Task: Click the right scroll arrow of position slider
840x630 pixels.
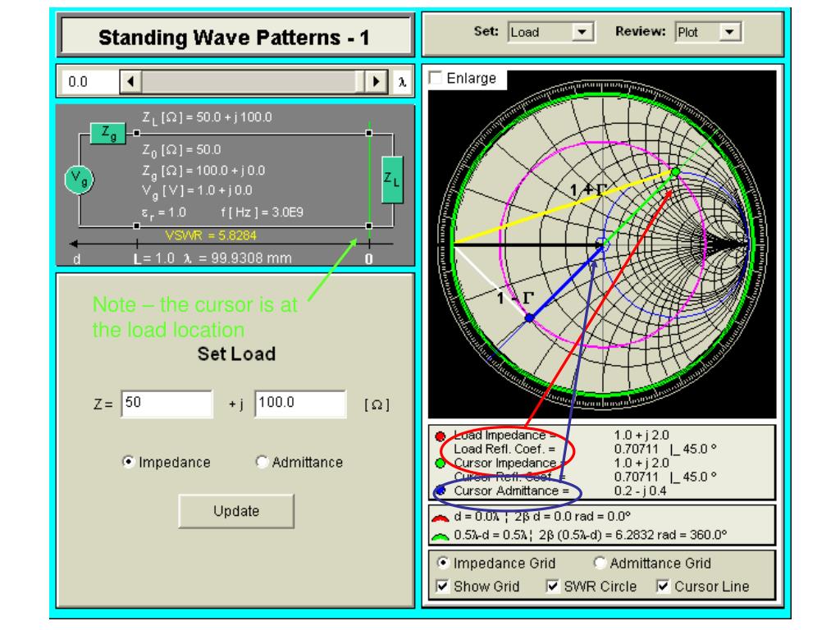Action: [x=377, y=82]
